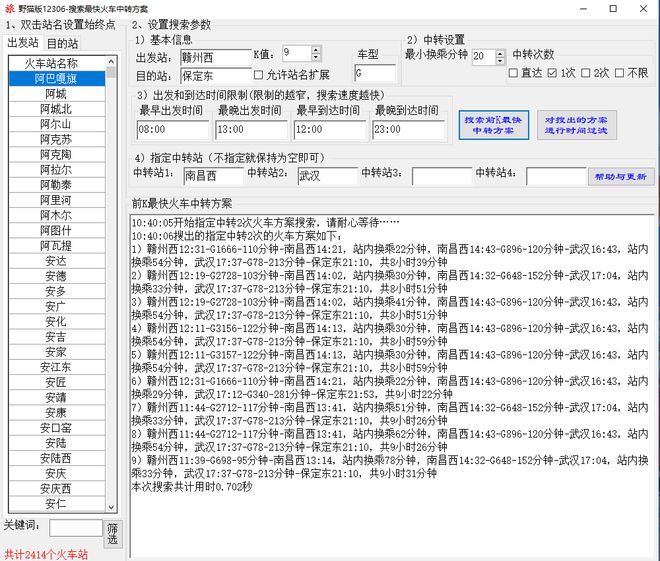The width and height of the screenshot is (660, 561).
Task: Select station 安江东 in list
Action: [57, 367]
